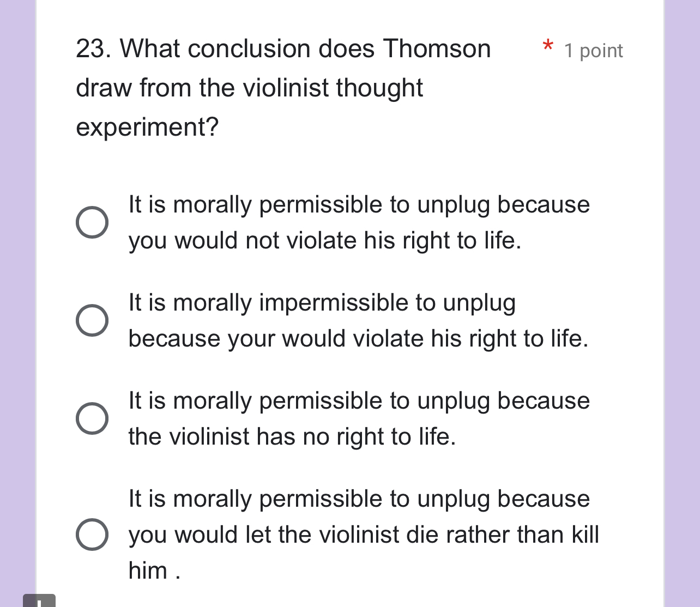Choose the 'morally impermissible to unplug' answer

(93, 320)
